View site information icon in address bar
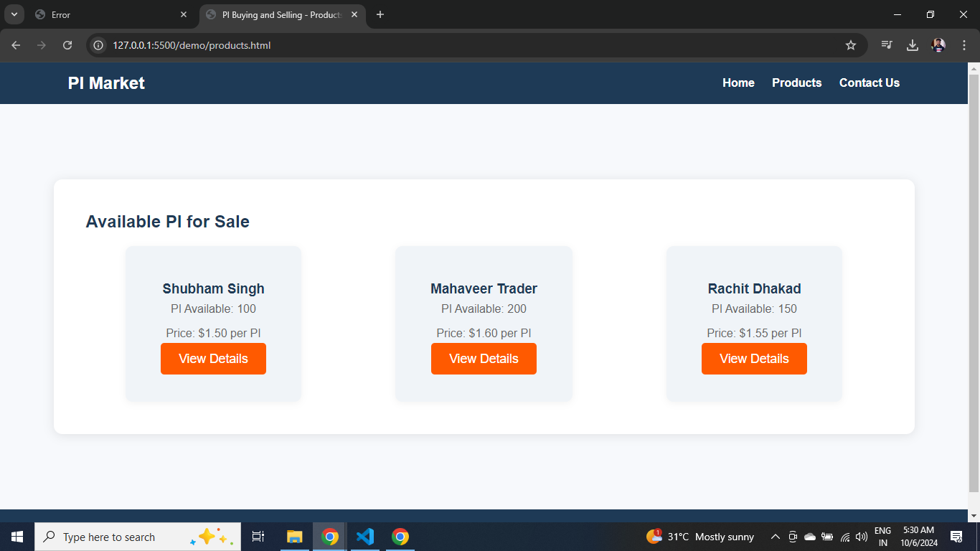The height and width of the screenshot is (551, 980). pyautogui.click(x=99, y=45)
